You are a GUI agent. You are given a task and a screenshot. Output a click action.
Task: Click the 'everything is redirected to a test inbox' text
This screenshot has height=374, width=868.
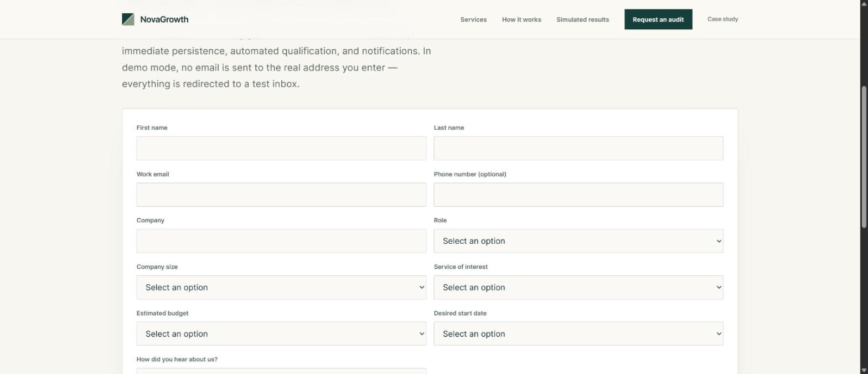click(210, 84)
